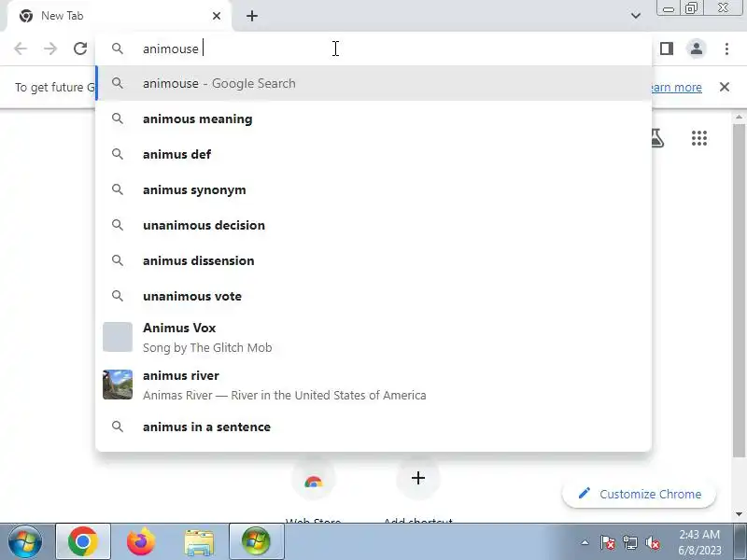Click the magnifier beside 'animus def'
747x560 pixels.
coord(118,154)
